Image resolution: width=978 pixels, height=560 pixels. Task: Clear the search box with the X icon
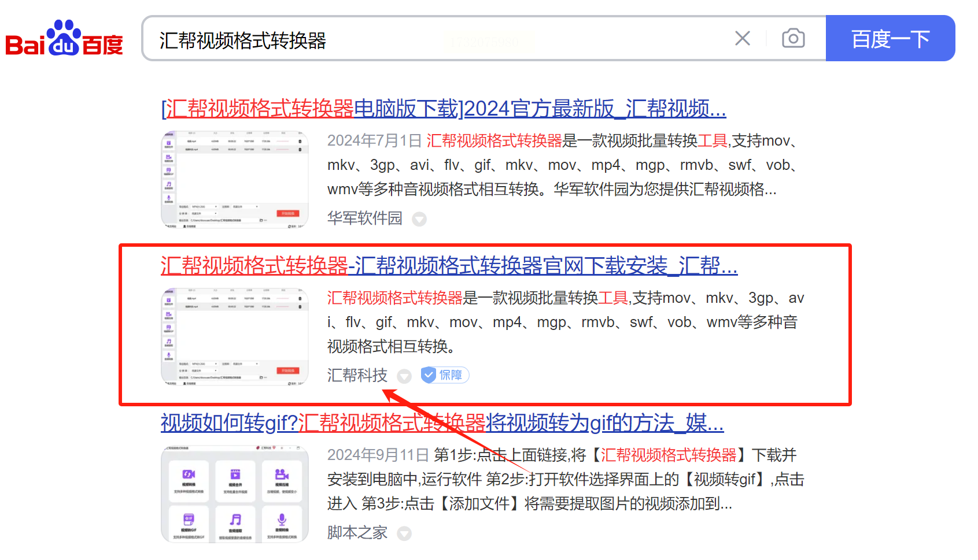[x=743, y=39]
